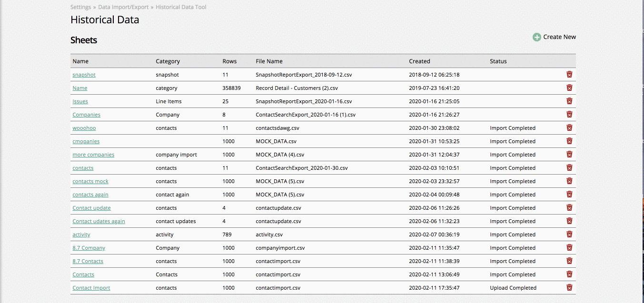Image resolution: width=644 pixels, height=303 pixels.
Task: Delete the snapshot sheet row
Action: click(x=569, y=75)
